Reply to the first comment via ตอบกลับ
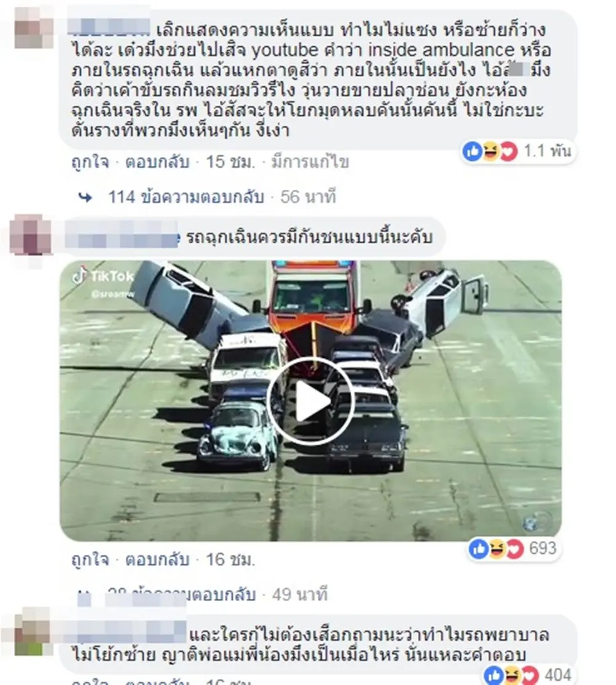The image size is (616, 685). point(157,162)
